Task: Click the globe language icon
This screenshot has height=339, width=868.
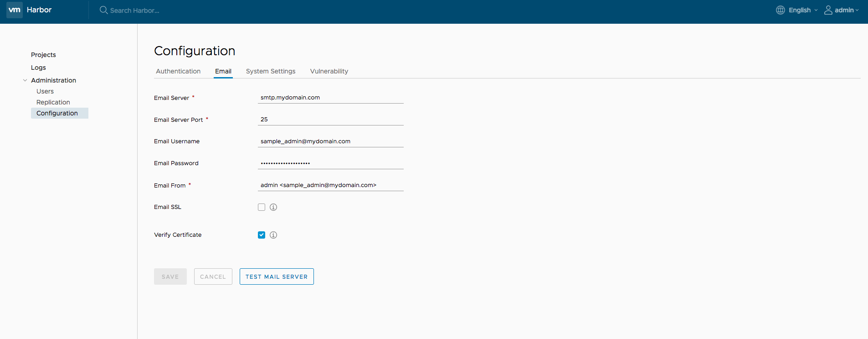Action: (781, 10)
